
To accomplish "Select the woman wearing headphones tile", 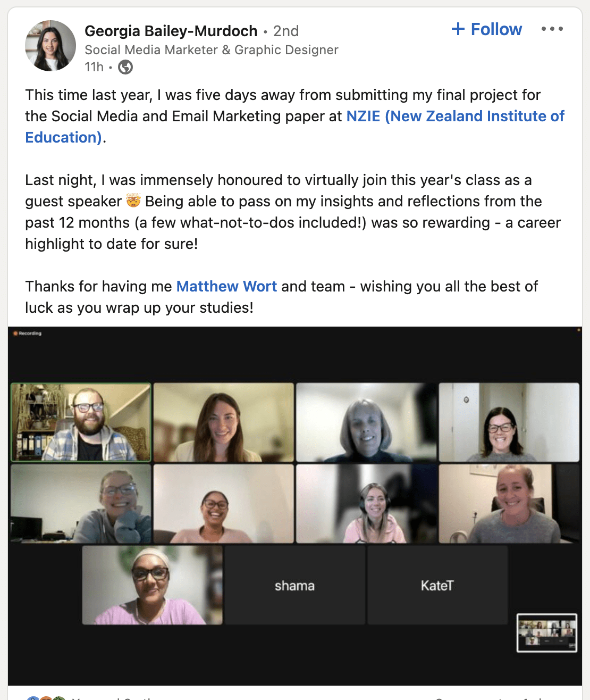I will tap(366, 504).
